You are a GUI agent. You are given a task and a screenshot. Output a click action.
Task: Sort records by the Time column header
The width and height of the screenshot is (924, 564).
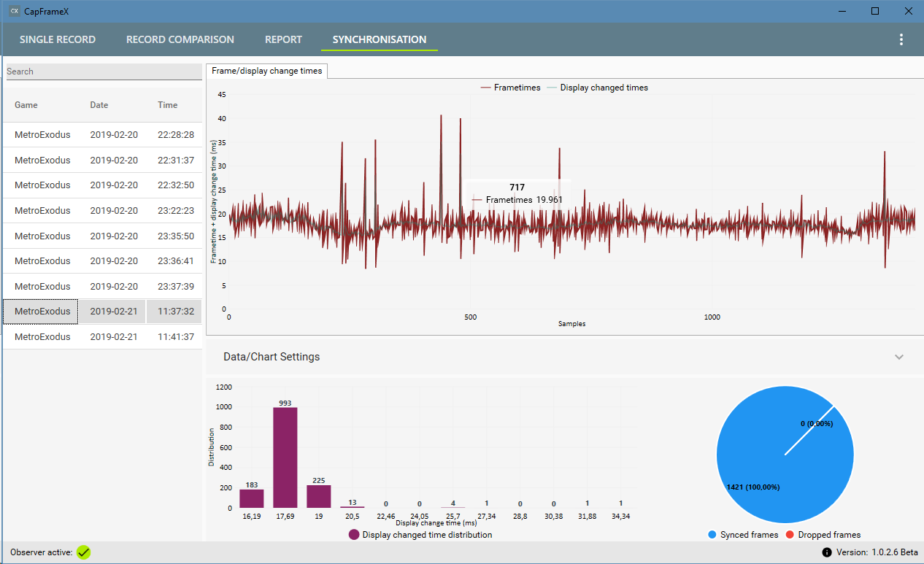[168, 105]
